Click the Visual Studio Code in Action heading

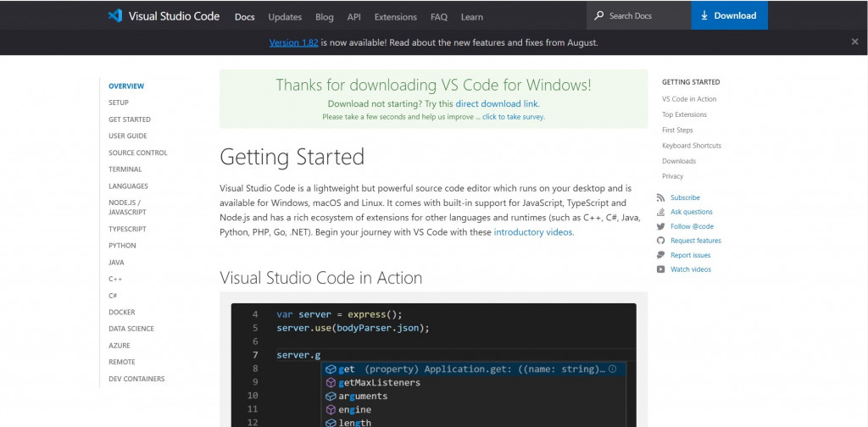point(321,278)
